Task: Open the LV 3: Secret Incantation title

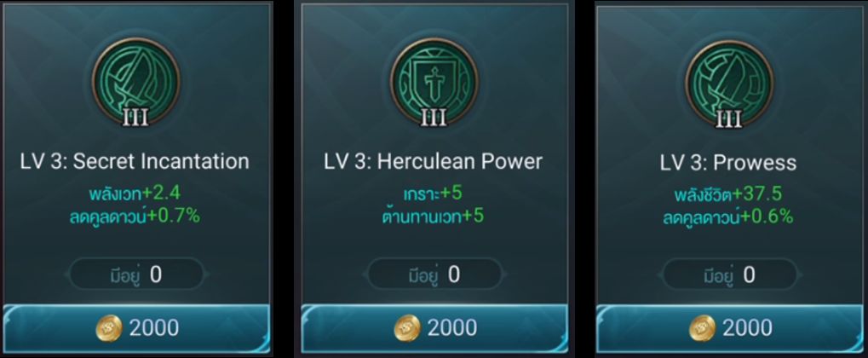Action: pyautogui.click(x=135, y=161)
